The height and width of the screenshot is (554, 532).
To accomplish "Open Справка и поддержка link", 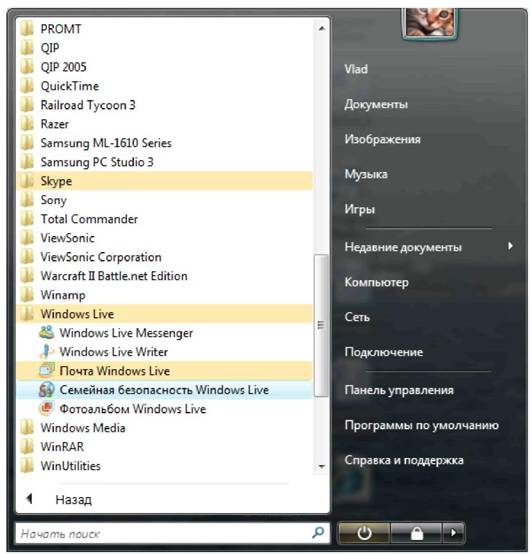I will [x=404, y=460].
